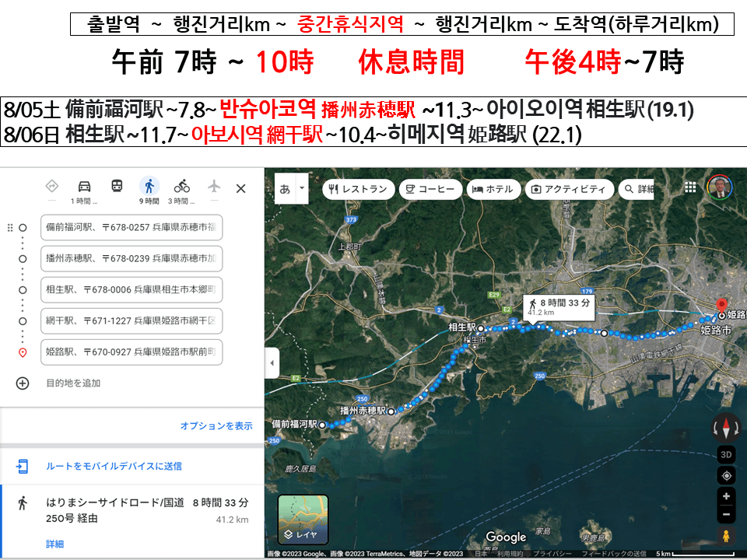
Task: Switch to cycling travel mode
Action: pyautogui.click(x=181, y=187)
